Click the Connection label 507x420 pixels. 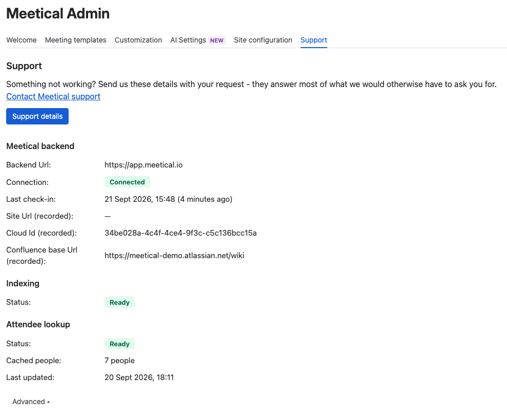coord(27,182)
